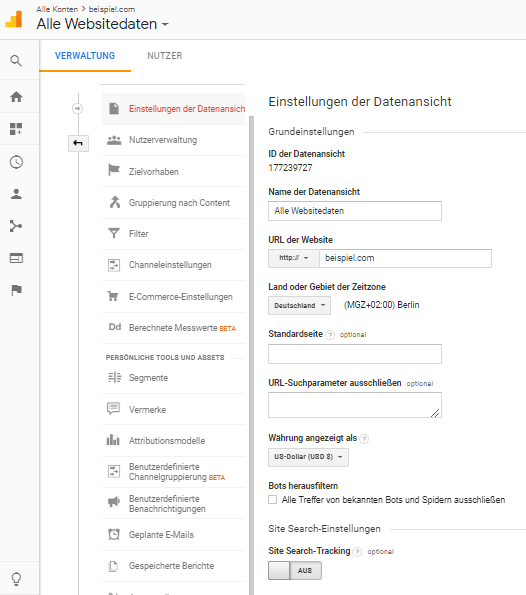The height and width of the screenshot is (595, 526).
Task: Open Einstellungen der Datenansicht menu item
Action: (x=173, y=109)
